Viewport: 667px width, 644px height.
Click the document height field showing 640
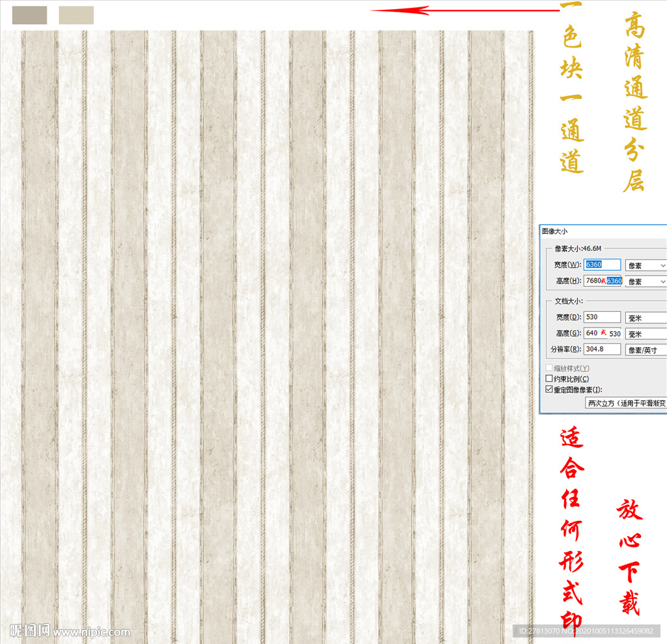603,333
